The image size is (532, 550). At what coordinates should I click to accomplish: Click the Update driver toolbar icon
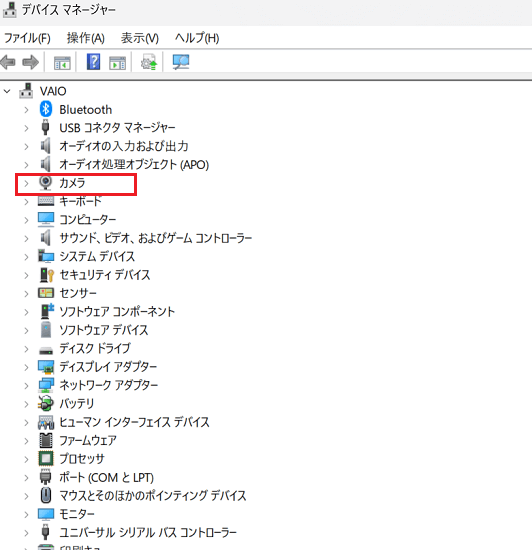pyautogui.click(x=149, y=62)
